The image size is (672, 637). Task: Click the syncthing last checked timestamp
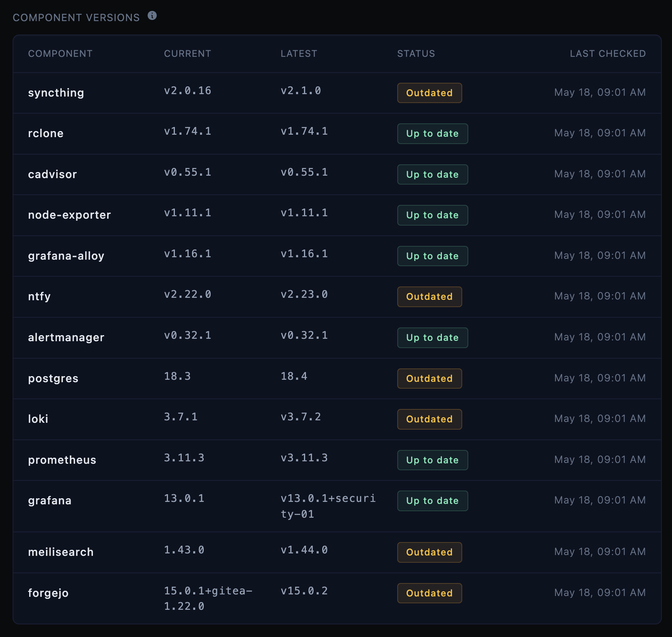(x=600, y=93)
